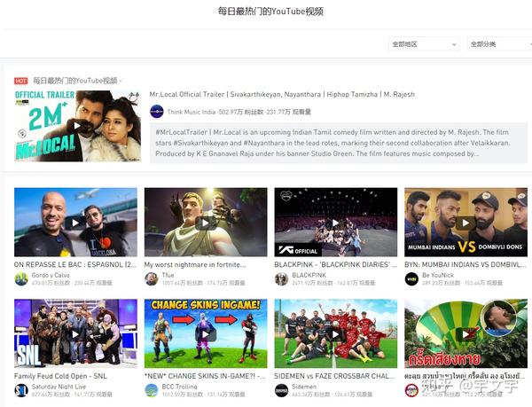Open ON REPASSE LE BAC : ESPAGNOL title
Viewport: 532px width, 407px height.
click(75, 264)
